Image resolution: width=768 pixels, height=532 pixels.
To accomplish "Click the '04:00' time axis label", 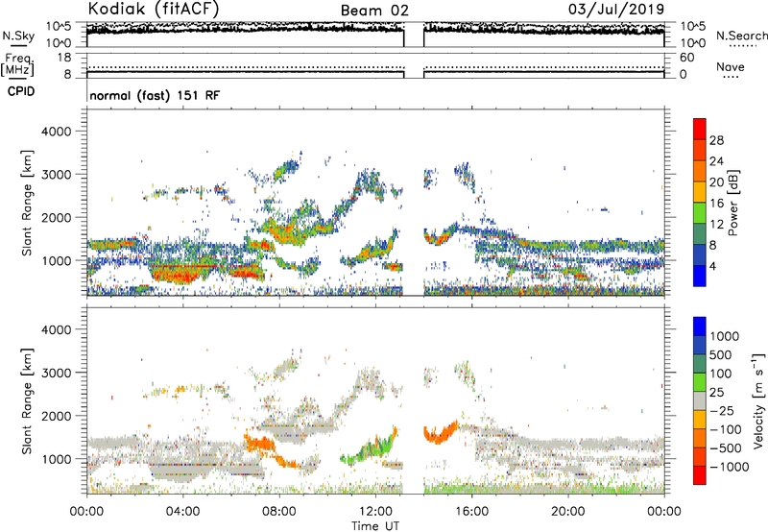I will tap(182, 512).
